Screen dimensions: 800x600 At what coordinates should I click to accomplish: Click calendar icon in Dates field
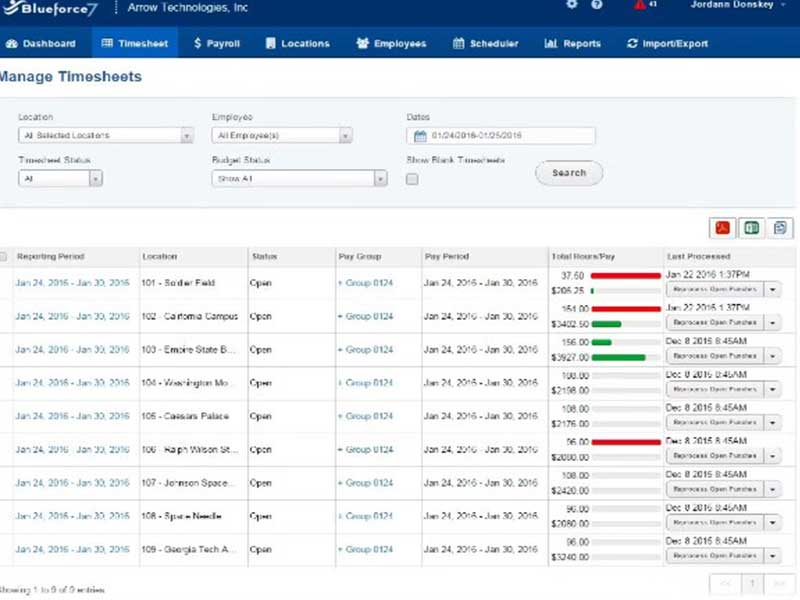point(420,136)
